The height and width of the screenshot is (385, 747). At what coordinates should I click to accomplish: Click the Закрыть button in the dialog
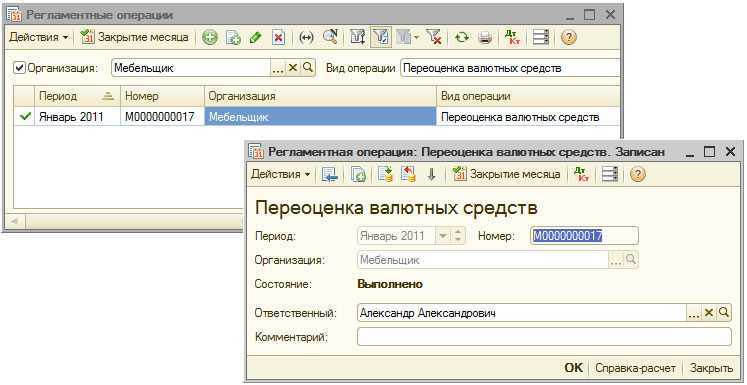(x=711, y=368)
